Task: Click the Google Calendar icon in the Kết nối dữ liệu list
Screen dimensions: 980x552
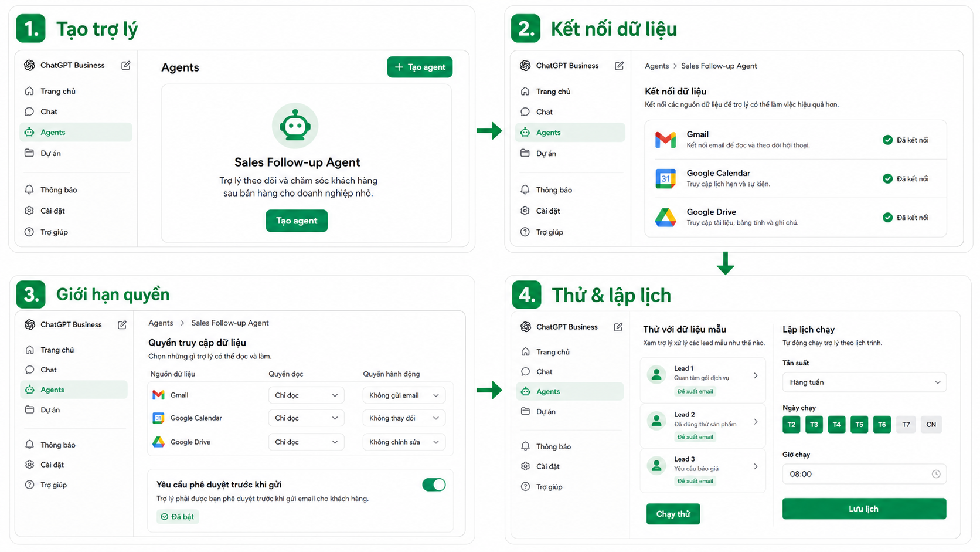Action: coord(665,178)
